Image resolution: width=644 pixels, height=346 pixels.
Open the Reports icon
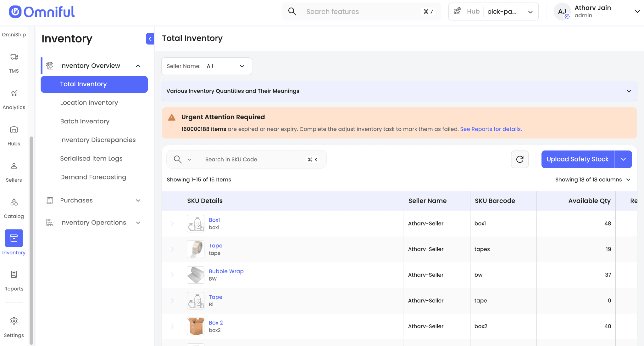(14, 275)
